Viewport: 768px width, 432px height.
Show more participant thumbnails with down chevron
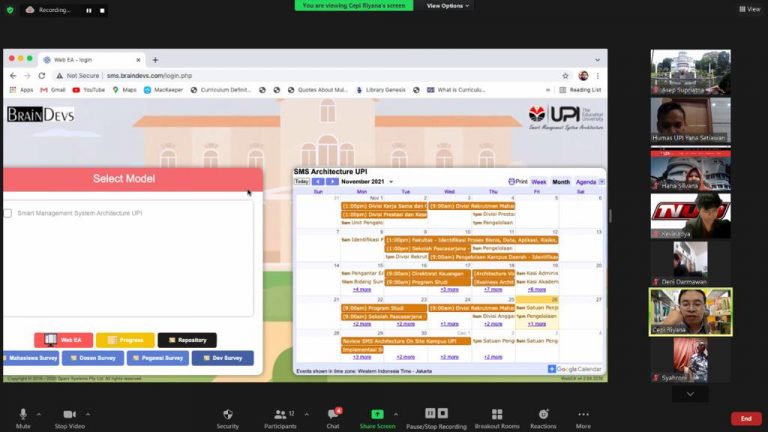coord(690,394)
